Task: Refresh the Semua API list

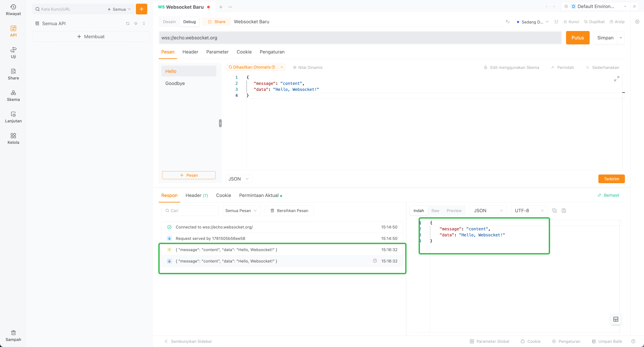Action: pos(128,23)
